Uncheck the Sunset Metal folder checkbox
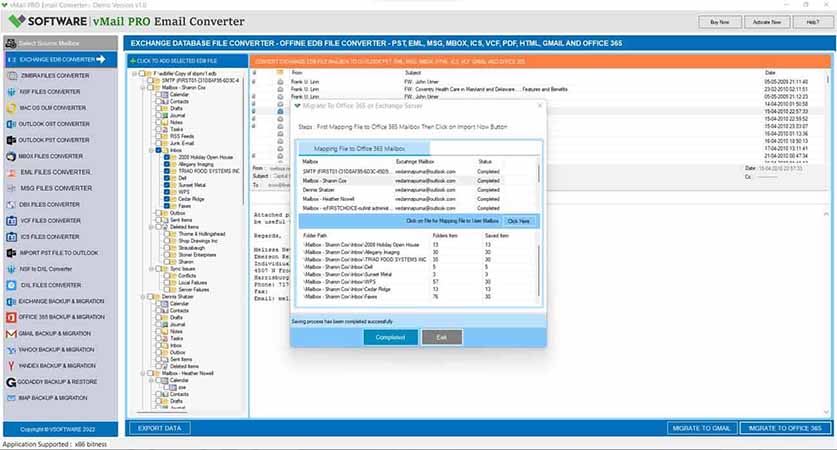837x450 pixels. [167, 185]
